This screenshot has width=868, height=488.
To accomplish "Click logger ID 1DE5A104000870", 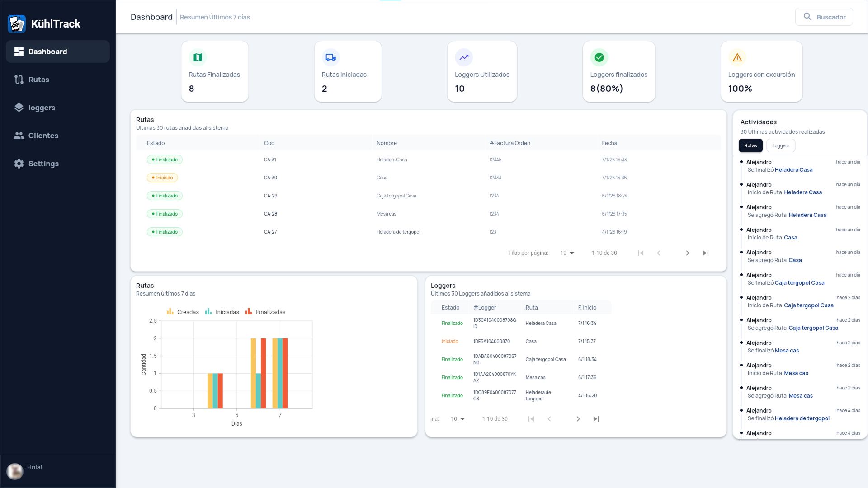I will (491, 341).
